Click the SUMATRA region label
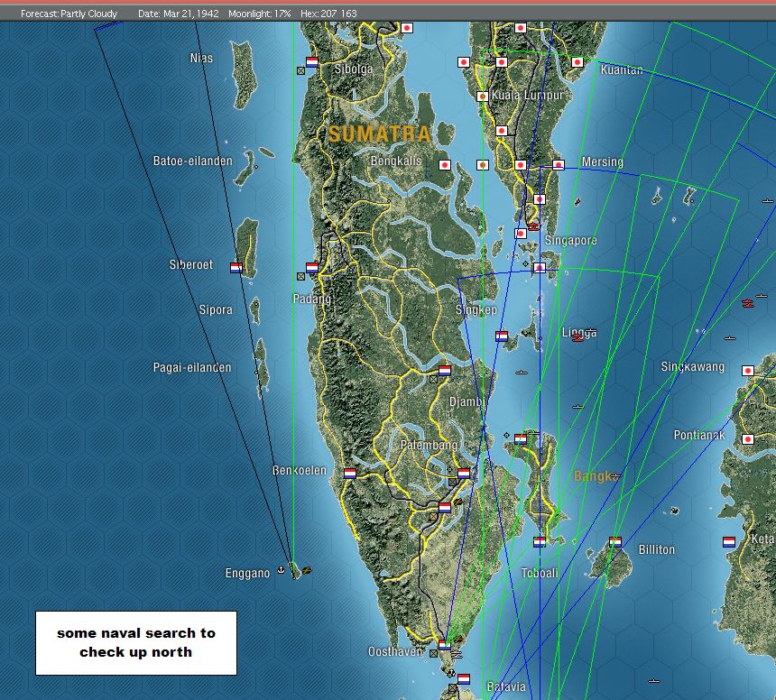776x700 pixels. [x=380, y=134]
